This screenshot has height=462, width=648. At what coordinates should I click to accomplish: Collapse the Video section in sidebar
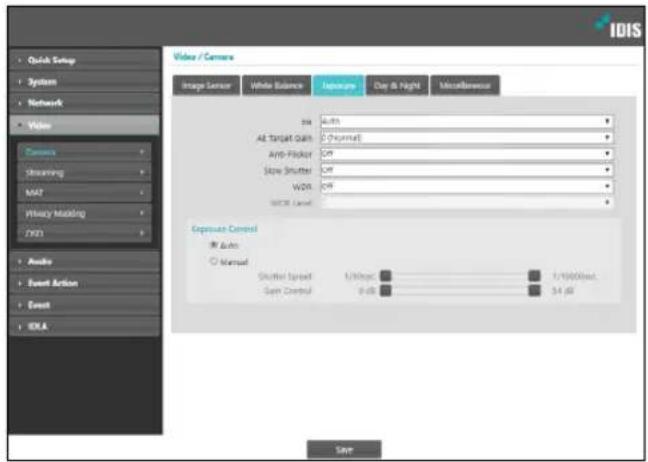pyautogui.click(x=84, y=125)
